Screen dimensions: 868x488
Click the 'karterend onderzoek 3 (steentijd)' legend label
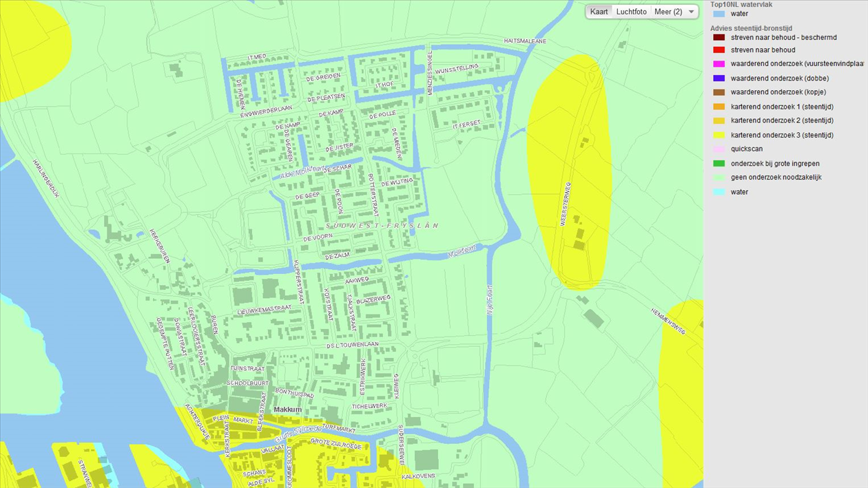(x=782, y=136)
